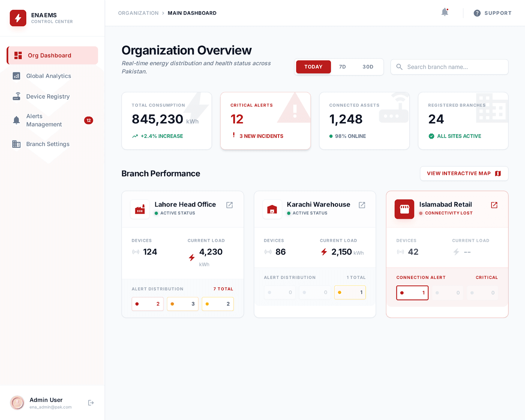525x420 pixels.
Task: Open Branch Settings page
Action: point(52,144)
